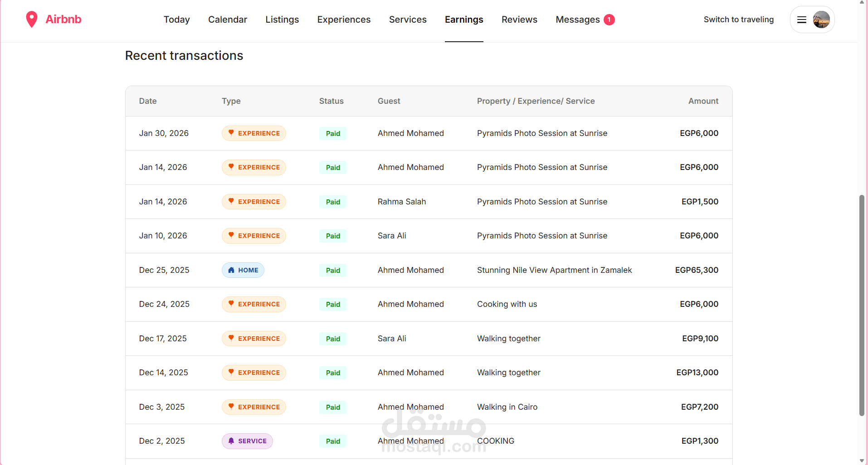The height and width of the screenshot is (465, 868).
Task: Click the Amount column header
Action: (x=703, y=101)
